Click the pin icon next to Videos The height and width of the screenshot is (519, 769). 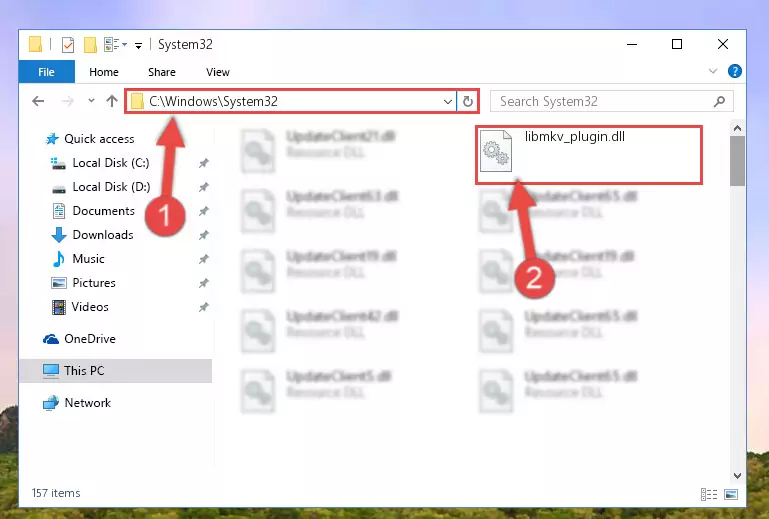(204, 307)
